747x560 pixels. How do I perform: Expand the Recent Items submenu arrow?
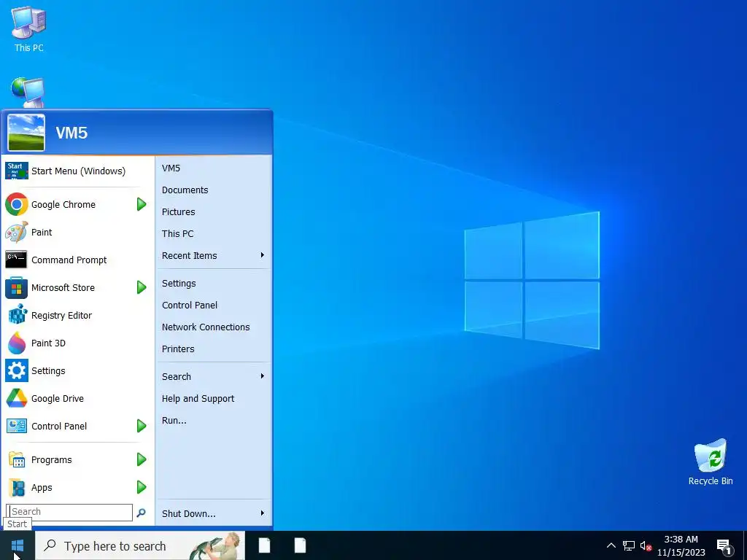pyautogui.click(x=262, y=255)
